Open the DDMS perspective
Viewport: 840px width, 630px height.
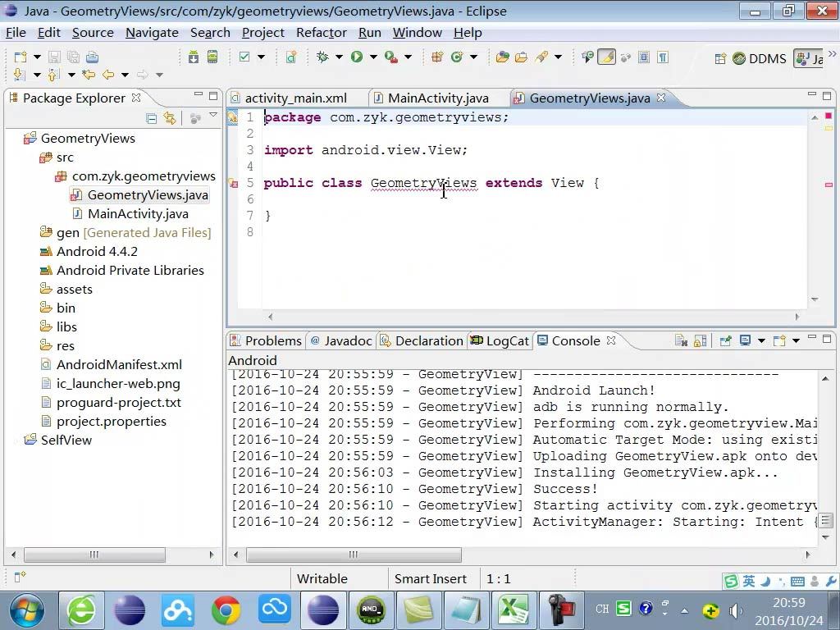tap(759, 58)
